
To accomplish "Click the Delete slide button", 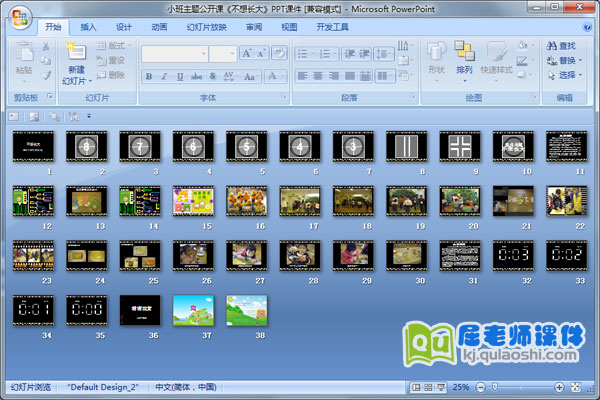I will tap(111, 75).
